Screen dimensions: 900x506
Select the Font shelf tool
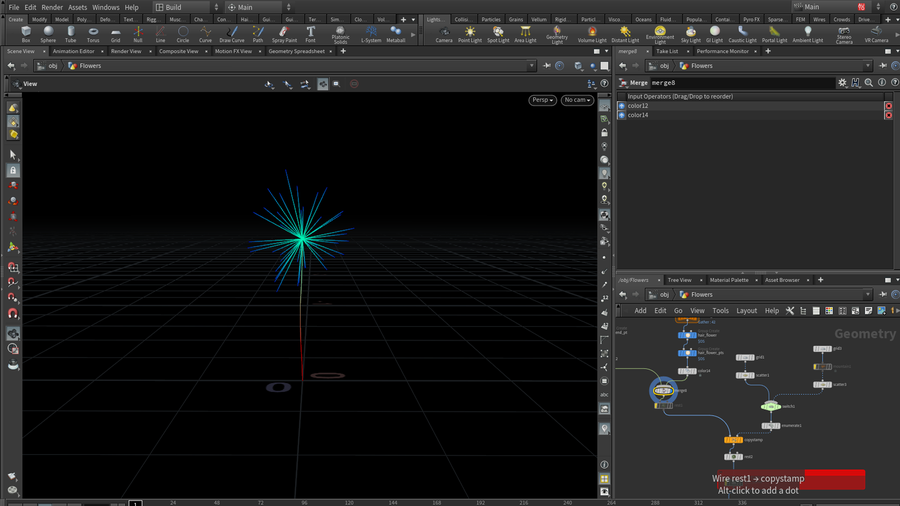tap(311, 34)
